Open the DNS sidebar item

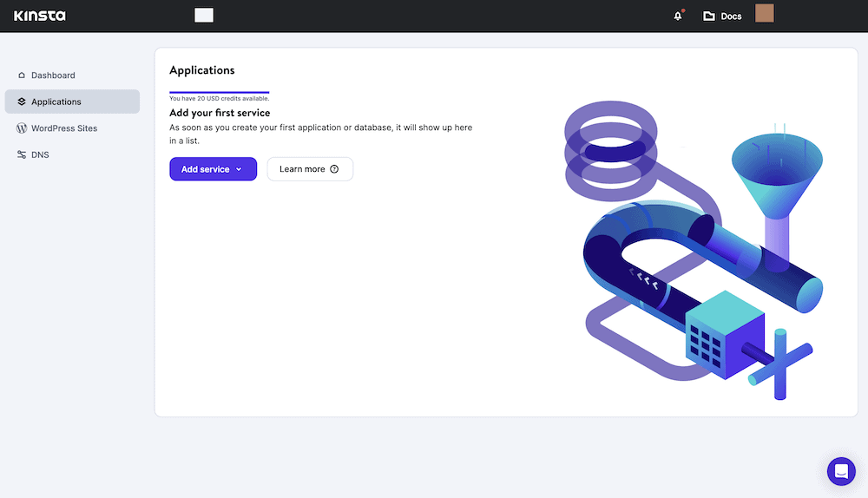click(40, 155)
